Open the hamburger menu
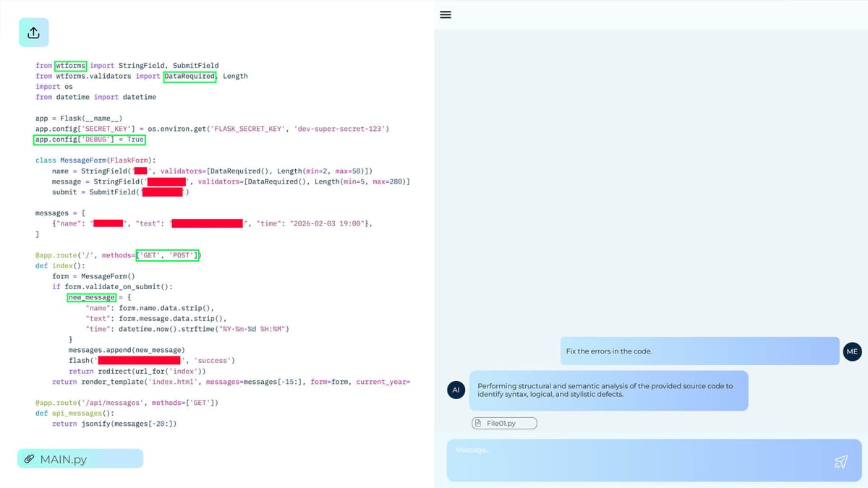Viewport: 868px width, 488px height. point(446,14)
